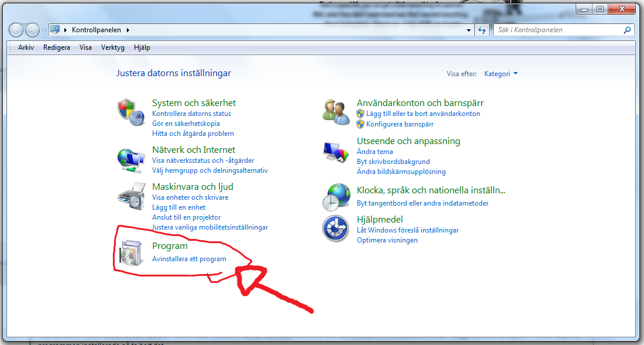Viewport: 644px width, 345px height.
Task: Open the System och säkerhet heading
Action: 194,103
